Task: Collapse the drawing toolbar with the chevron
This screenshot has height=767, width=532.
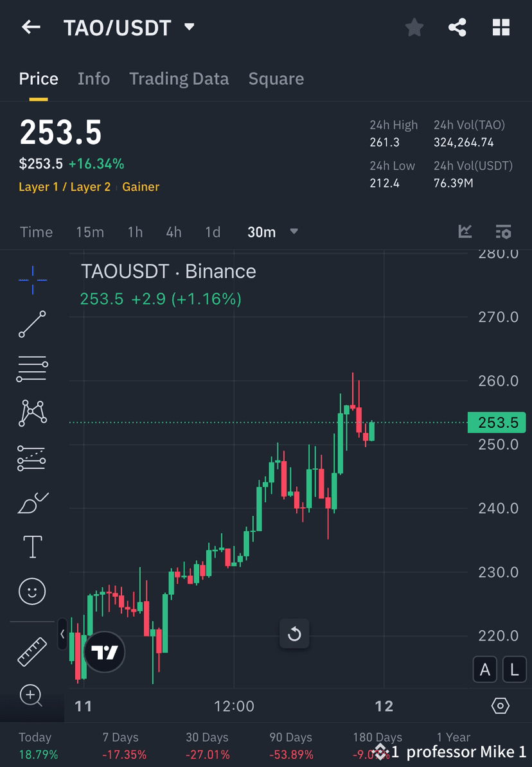Action: pyautogui.click(x=61, y=634)
